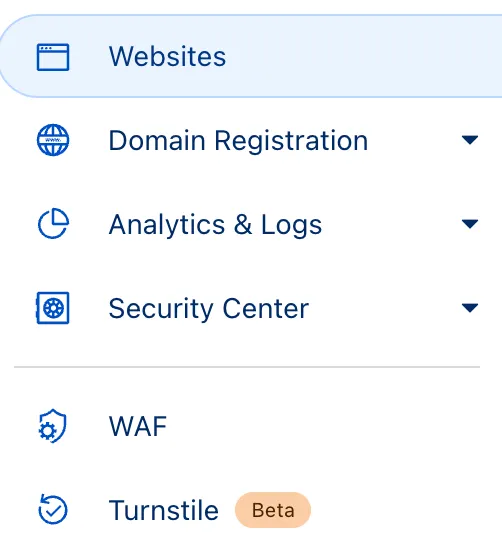This screenshot has height=554, width=502.
Task: Expand the Analytics & Logs dropdown arrow
Action: (x=470, y=224)
